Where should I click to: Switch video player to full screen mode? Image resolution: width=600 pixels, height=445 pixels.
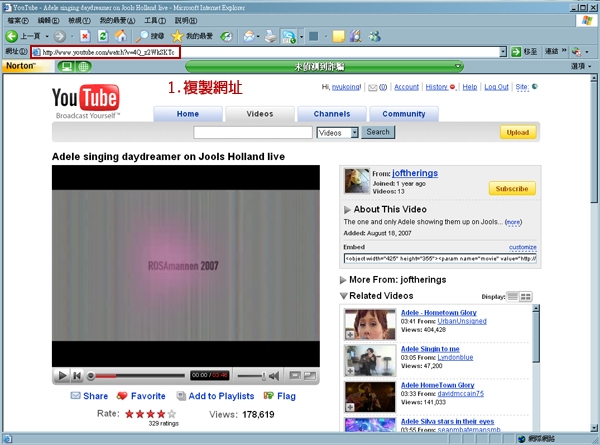pyautogui.click(x=310, y=376)
